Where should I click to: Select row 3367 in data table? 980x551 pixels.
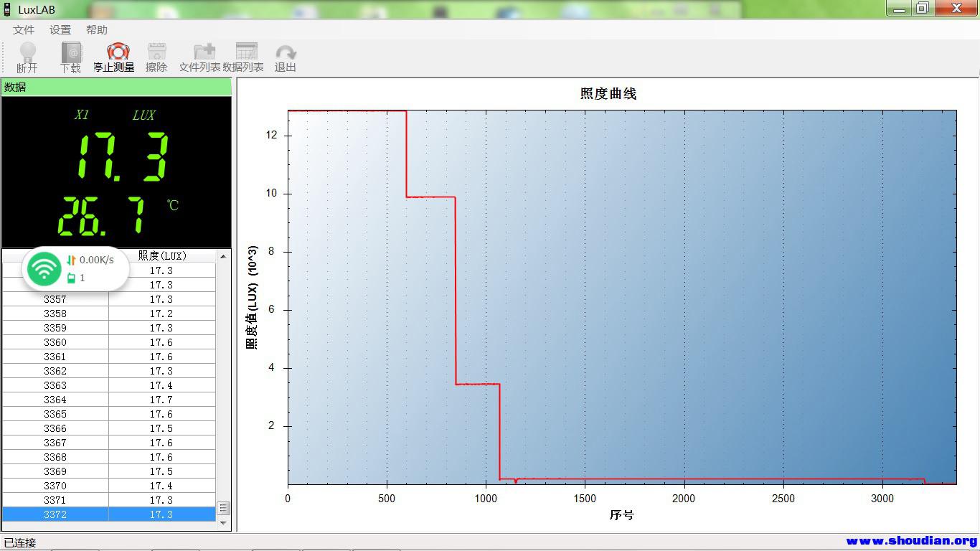109,443
